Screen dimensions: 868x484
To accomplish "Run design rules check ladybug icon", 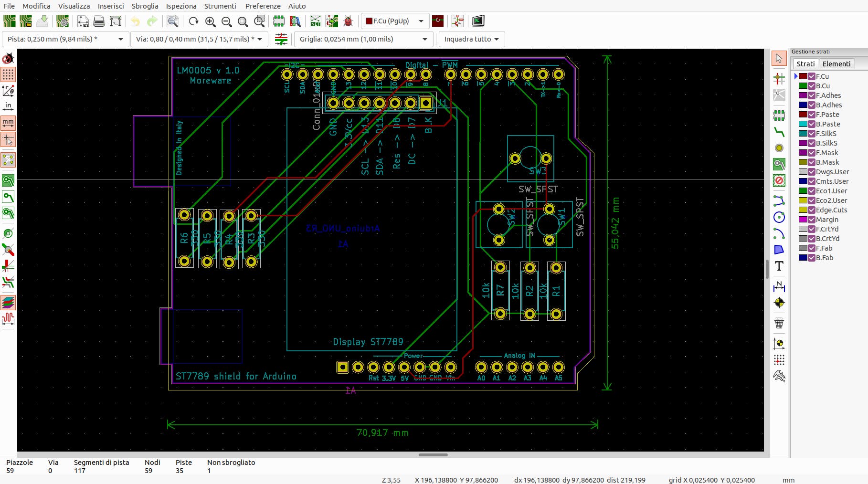I will pos(349,21).
